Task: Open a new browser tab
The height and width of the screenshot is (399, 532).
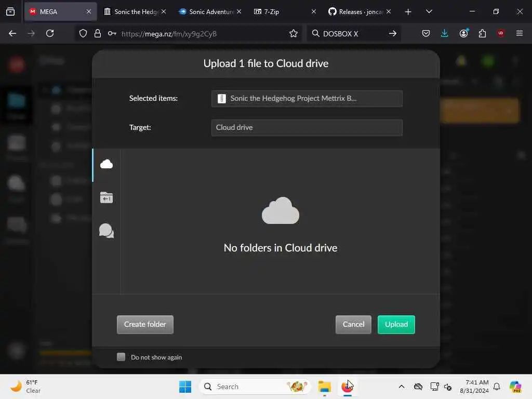Action: pyautogui.click(x=408, y=12)
